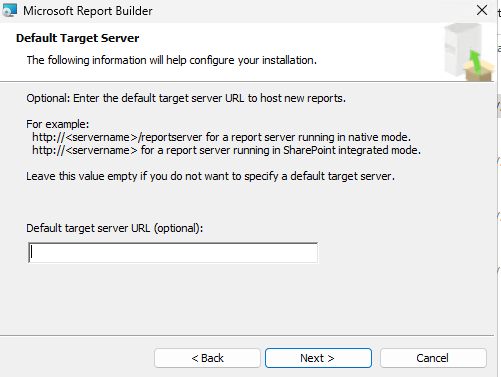
Task: Click the 'Leave this value empty' instruction text
Action: click(x=210, y=176)
